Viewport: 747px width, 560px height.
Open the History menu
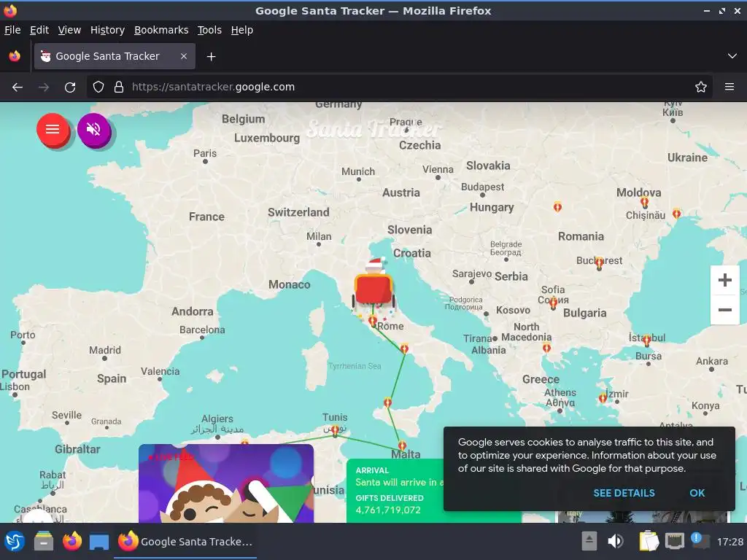point(107,30)
